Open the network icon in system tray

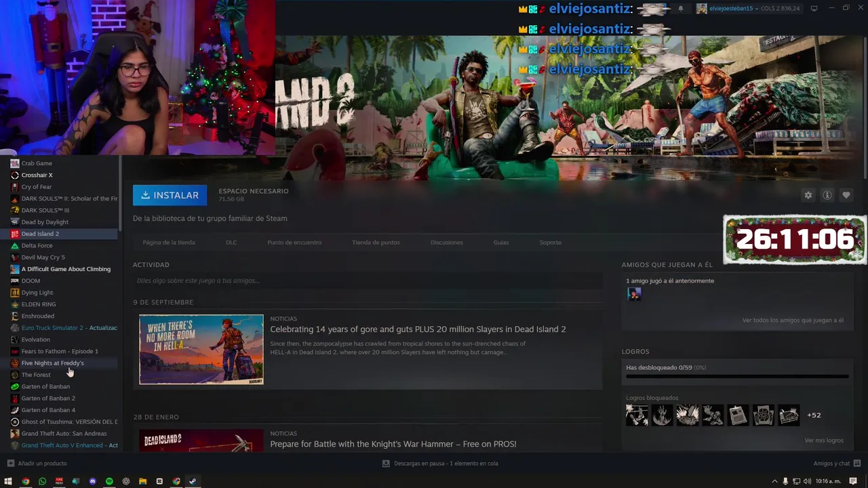(x=796, y=481)
